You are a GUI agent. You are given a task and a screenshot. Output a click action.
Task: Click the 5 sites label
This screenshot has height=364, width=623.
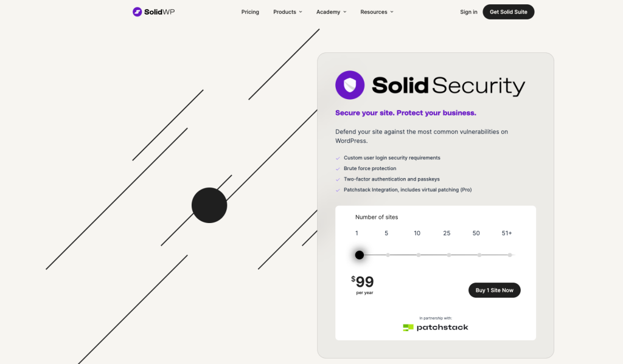click(x=386, y=233)
